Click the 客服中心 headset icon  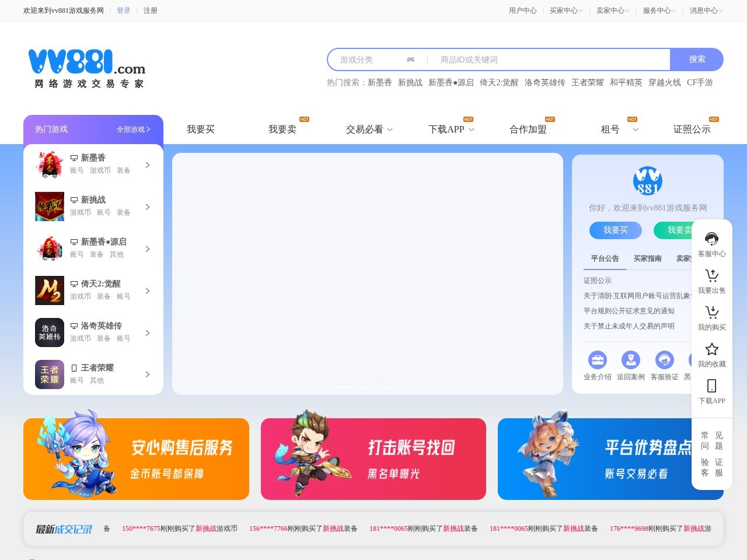(x=712, y=239)
